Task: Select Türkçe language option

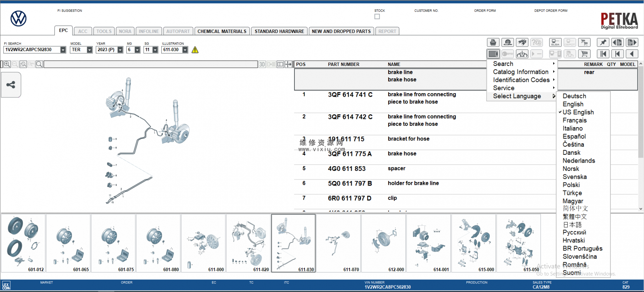Action: (572, 193)
